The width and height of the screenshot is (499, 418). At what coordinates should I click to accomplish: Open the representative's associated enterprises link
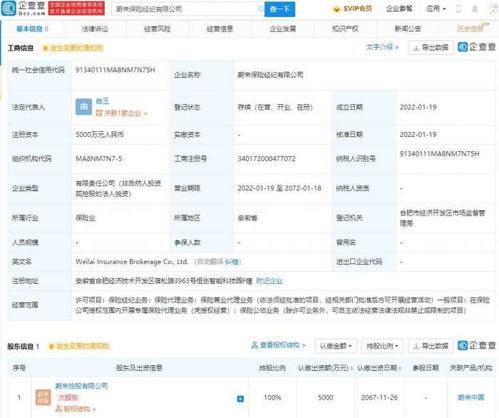[x=122, y=113]
